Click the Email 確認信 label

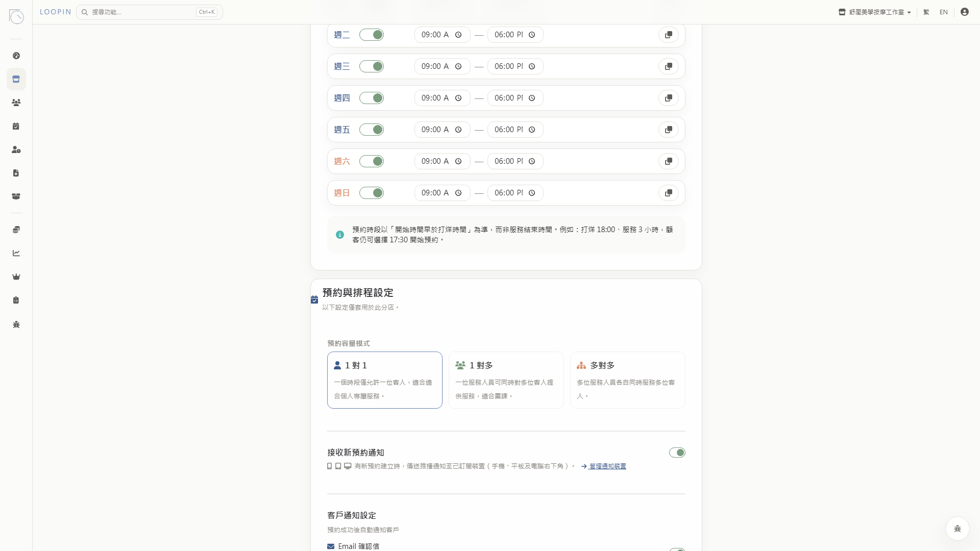click(x=359, y=546)
